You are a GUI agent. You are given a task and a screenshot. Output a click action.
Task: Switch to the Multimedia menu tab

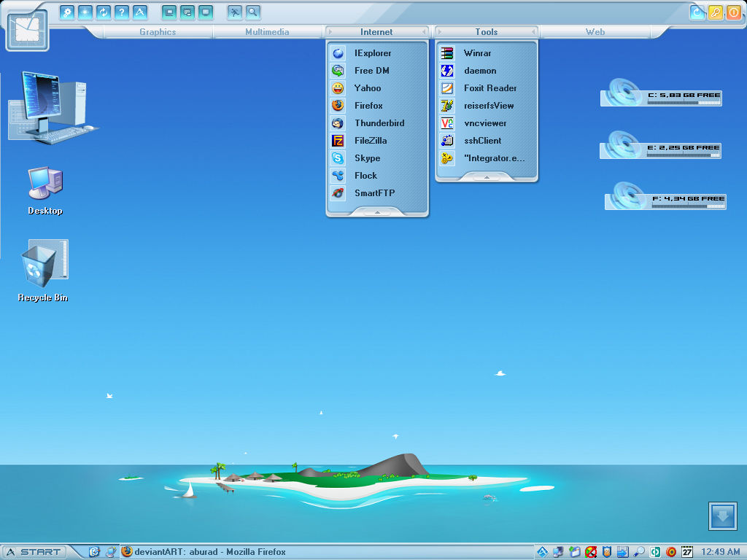click(x=267, y=31)
